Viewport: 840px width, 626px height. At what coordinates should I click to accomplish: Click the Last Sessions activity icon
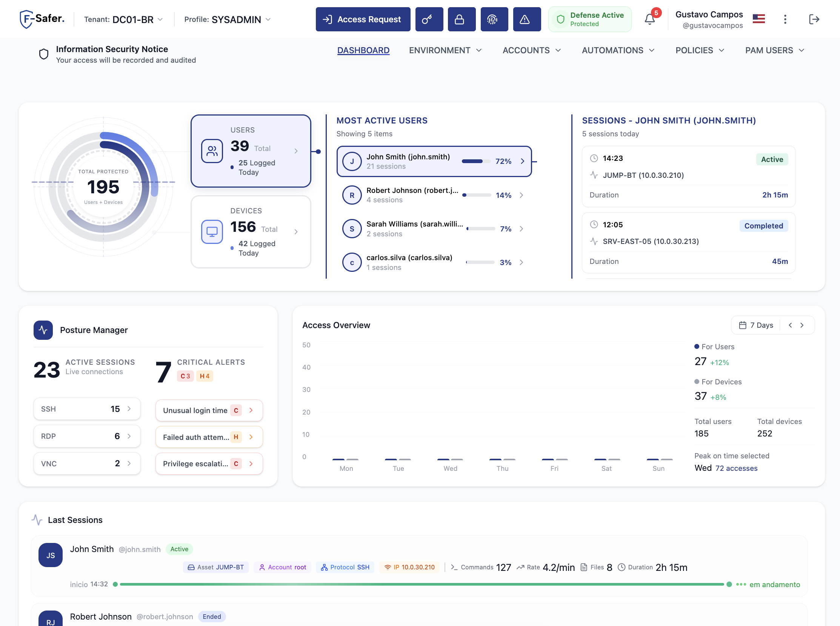point(37,520)
